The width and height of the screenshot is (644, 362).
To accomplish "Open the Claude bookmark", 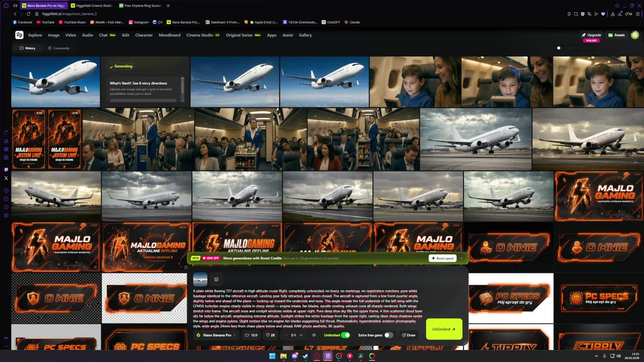I will click(x=352, y=22).
